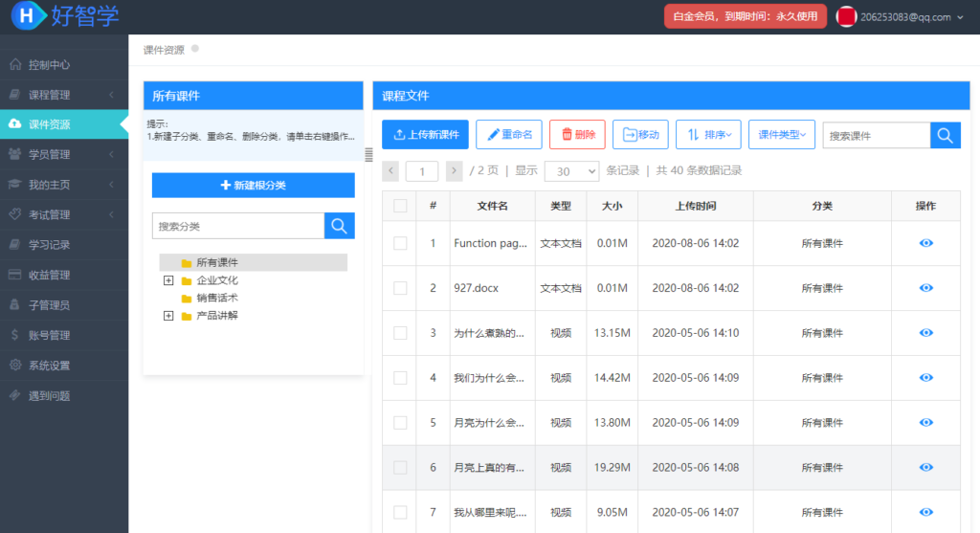Open the 排序 sort dropdown
Viewport: 980px width, 533px height.
tap(708, 134)
